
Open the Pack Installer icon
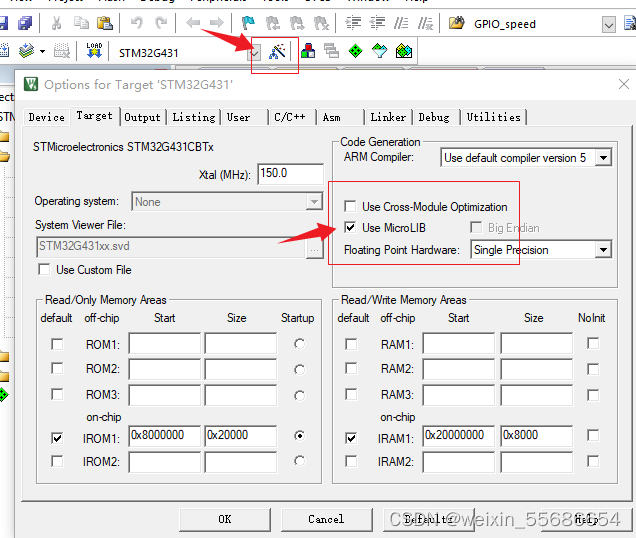404,52
